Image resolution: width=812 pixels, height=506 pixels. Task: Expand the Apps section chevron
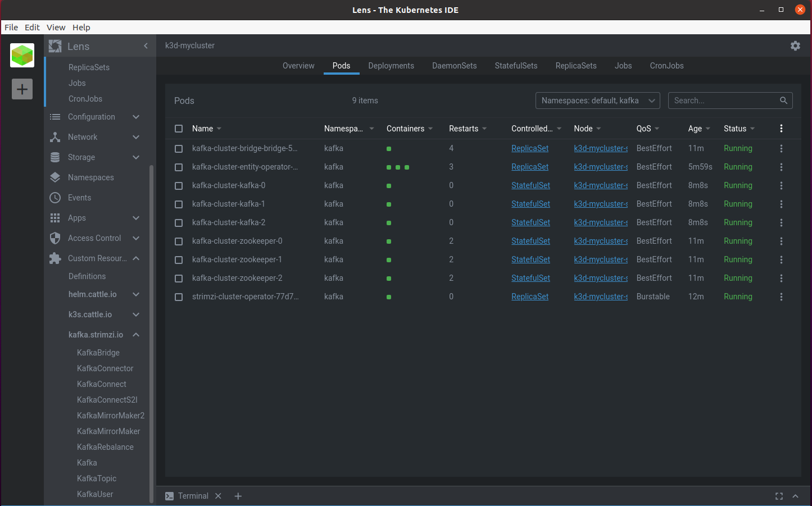click(x=136, y=218)
